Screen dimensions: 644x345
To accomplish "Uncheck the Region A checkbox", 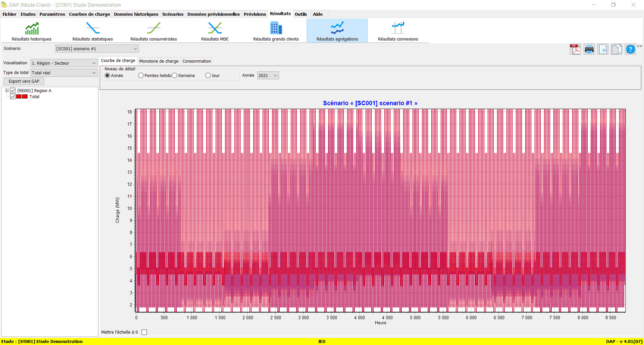I will point(13,91).
